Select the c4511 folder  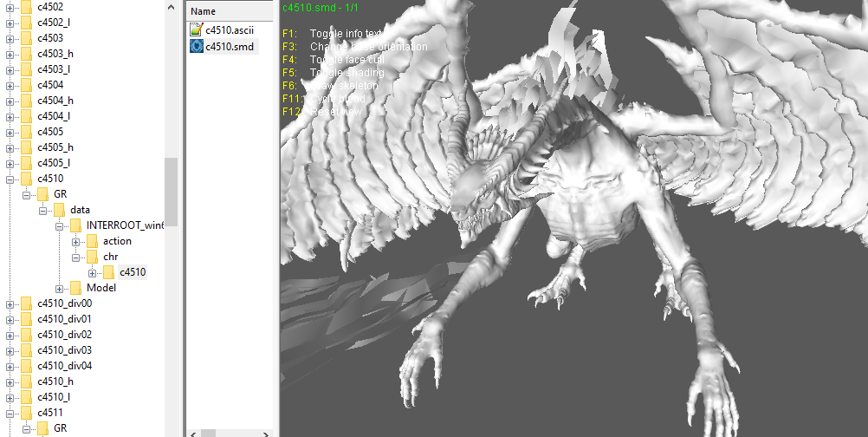coord(50,413)
